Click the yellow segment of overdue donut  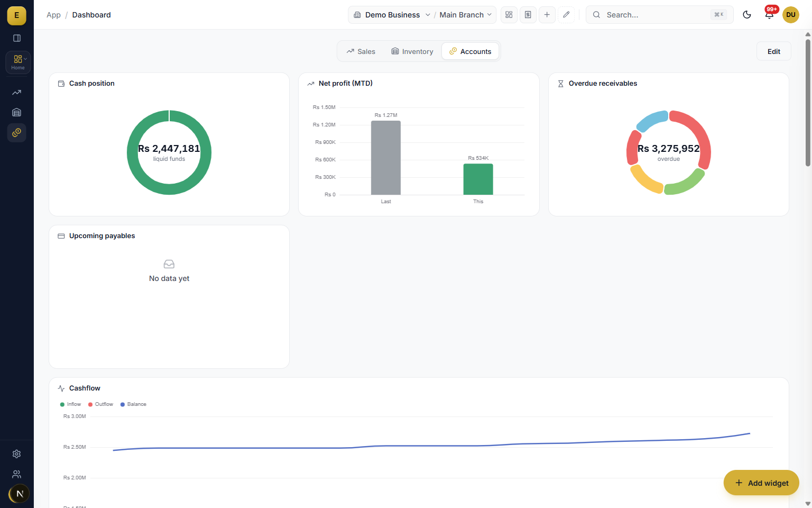[645, 180]
